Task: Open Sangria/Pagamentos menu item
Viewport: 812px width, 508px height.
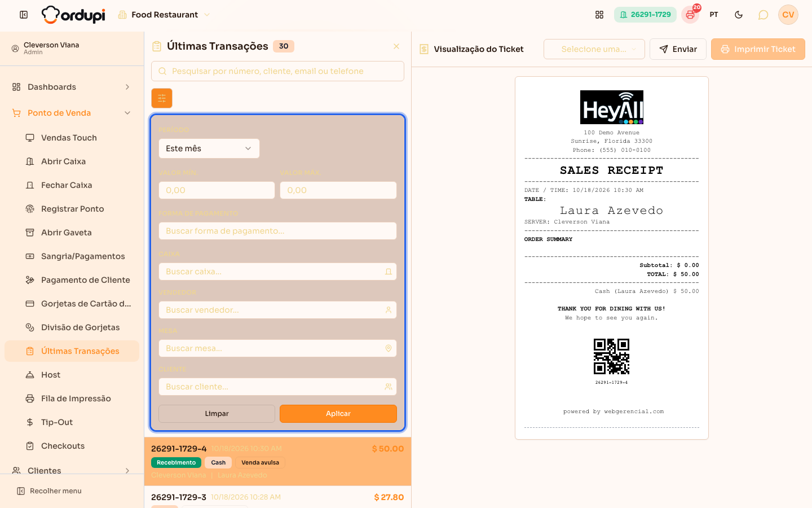Action: (x=72, y=256)
